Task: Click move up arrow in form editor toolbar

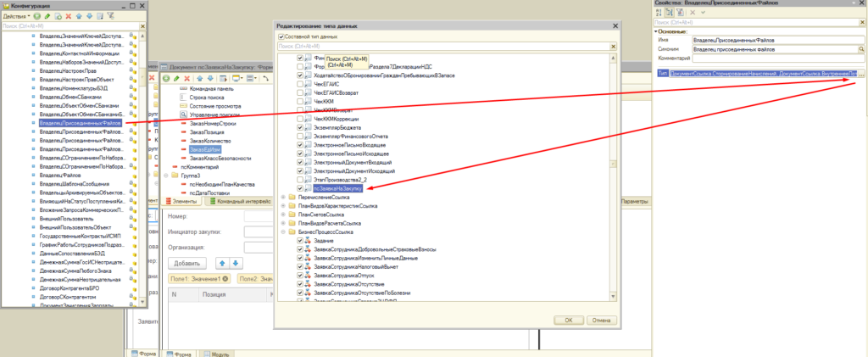Action: [199, 79]
